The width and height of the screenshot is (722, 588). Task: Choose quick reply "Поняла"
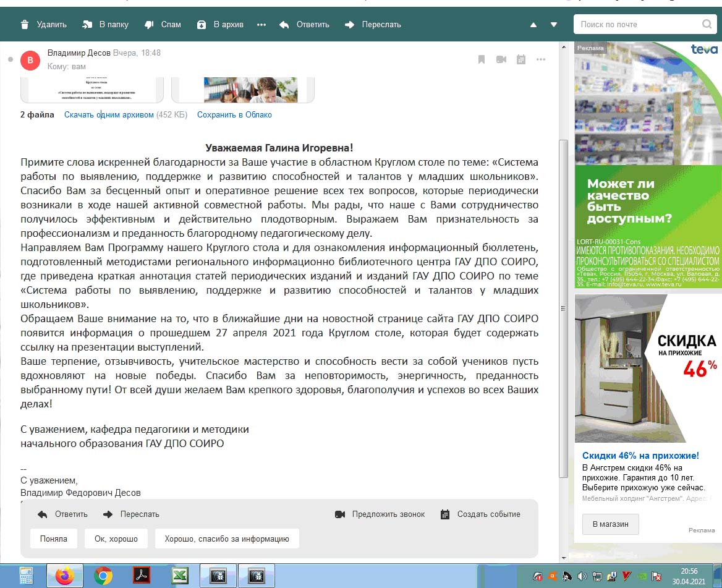(53, 539)
